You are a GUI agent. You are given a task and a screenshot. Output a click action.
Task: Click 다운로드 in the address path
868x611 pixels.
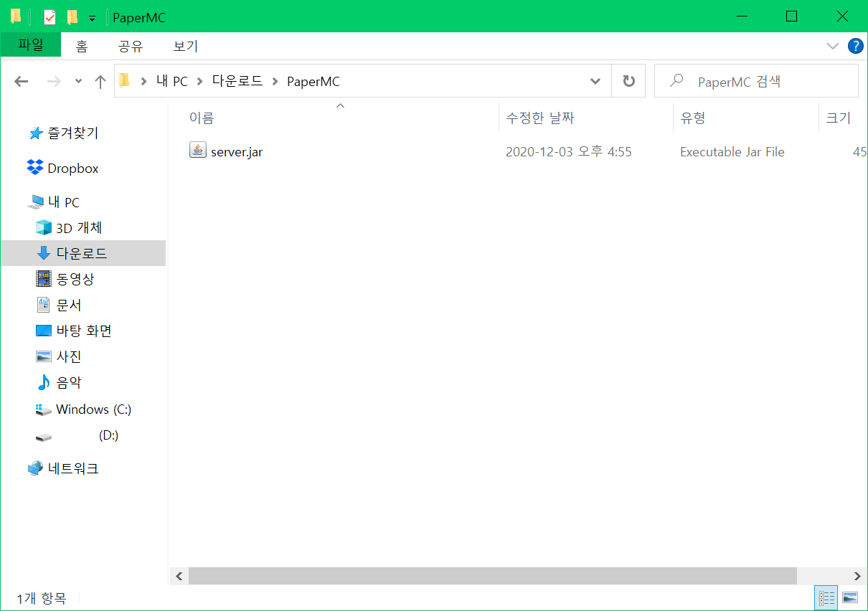tap(237, 81)
